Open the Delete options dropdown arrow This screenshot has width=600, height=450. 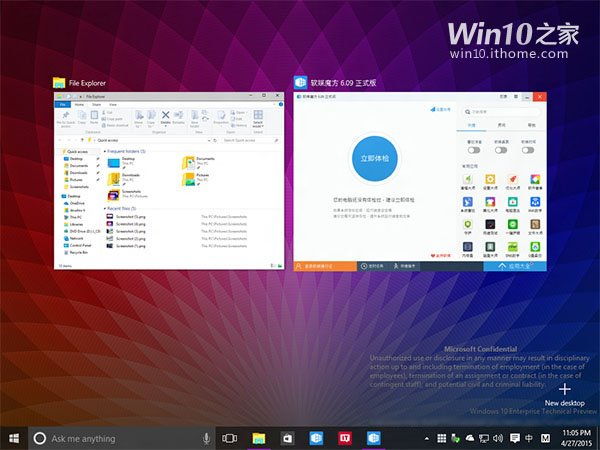165,126
